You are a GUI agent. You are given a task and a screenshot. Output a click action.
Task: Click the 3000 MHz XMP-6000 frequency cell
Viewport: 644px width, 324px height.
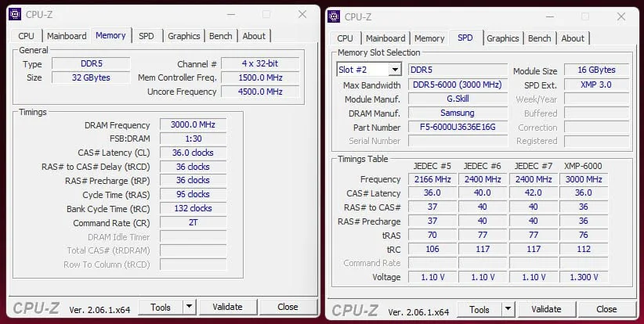[x=584, y=180]
